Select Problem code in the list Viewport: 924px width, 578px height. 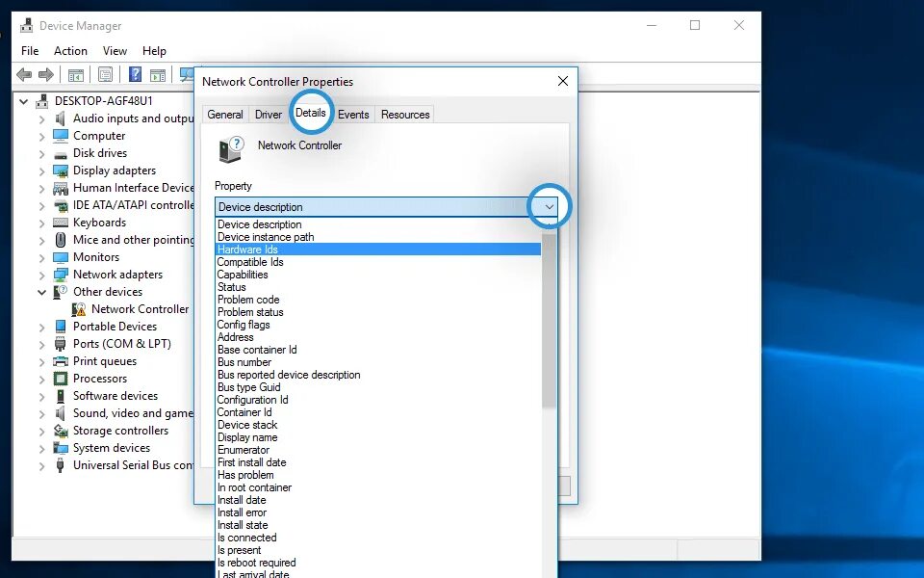click(x=378, y=300)
